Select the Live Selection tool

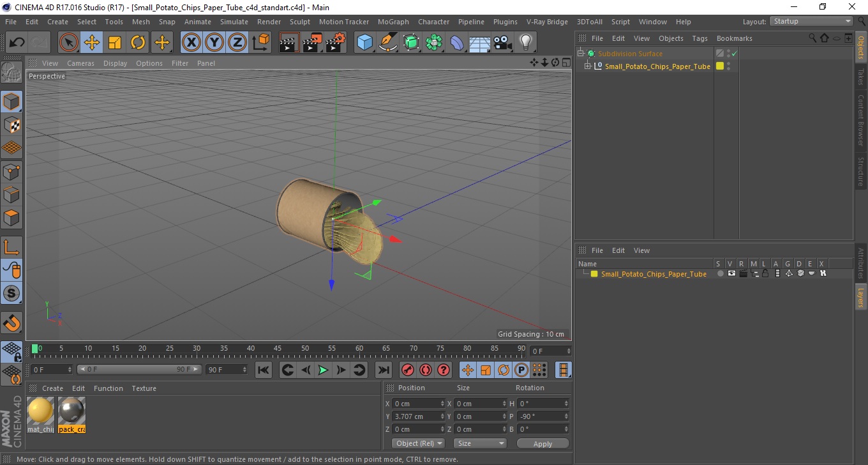69,43
